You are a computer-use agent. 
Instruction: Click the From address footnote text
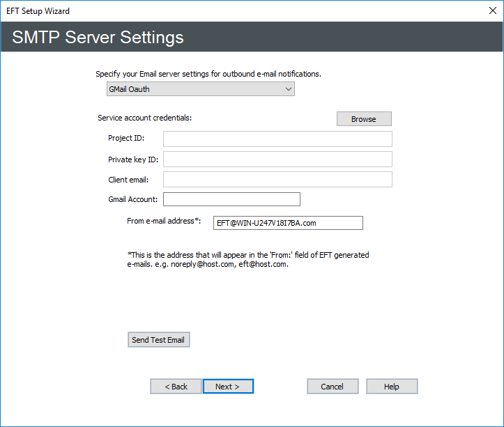247,260
